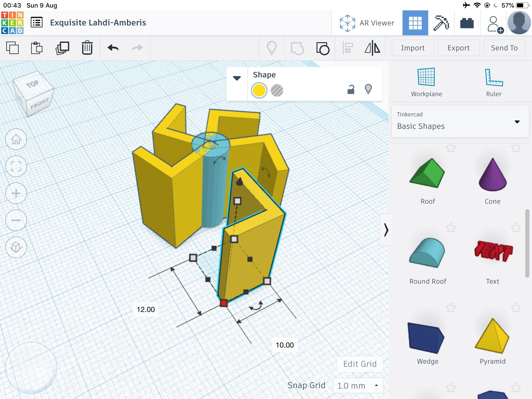Open the AR Viewer

(x=367, y=23)
